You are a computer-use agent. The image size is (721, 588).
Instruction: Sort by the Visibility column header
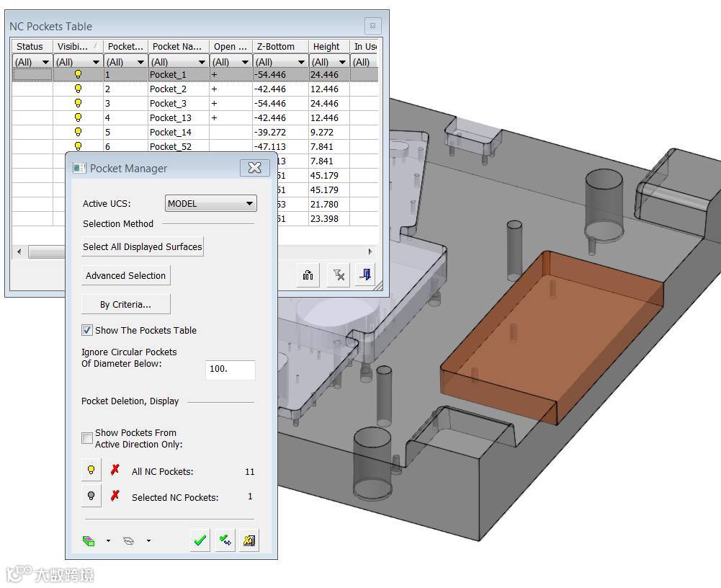[x=78, y=46]
